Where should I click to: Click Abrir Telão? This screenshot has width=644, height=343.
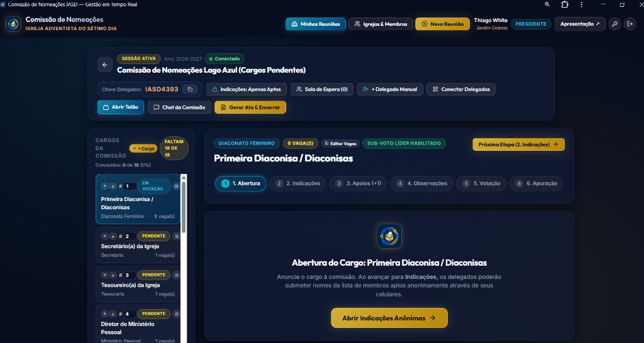coord(121,107)
